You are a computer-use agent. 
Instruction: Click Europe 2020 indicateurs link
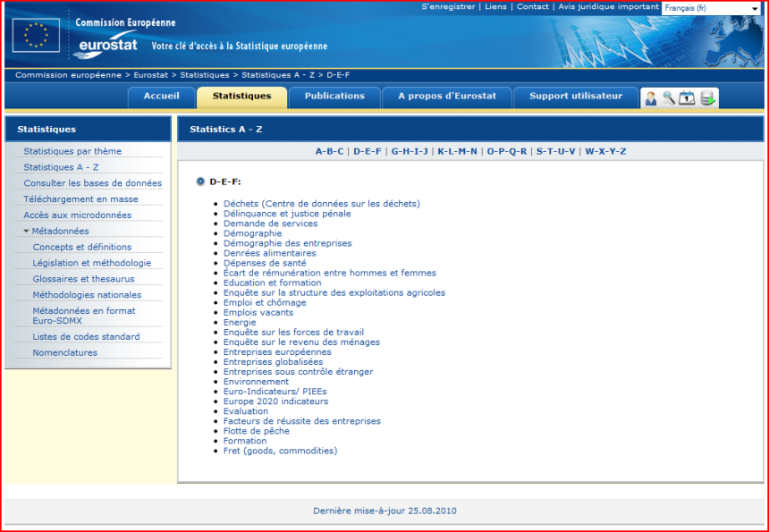pyautogui.click(x=276, y=401)
